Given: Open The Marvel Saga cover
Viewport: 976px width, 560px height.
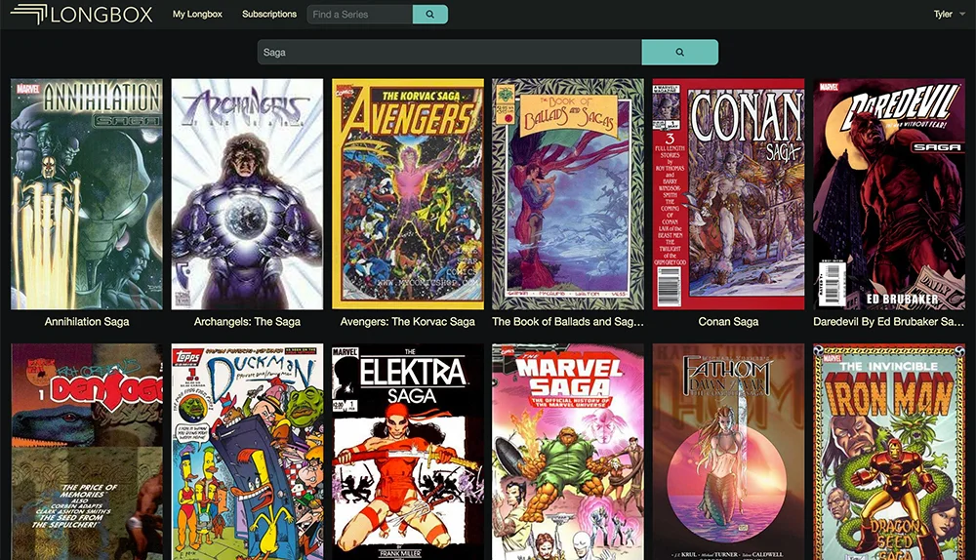Looking at the screenshot, I should coord(568,452).
